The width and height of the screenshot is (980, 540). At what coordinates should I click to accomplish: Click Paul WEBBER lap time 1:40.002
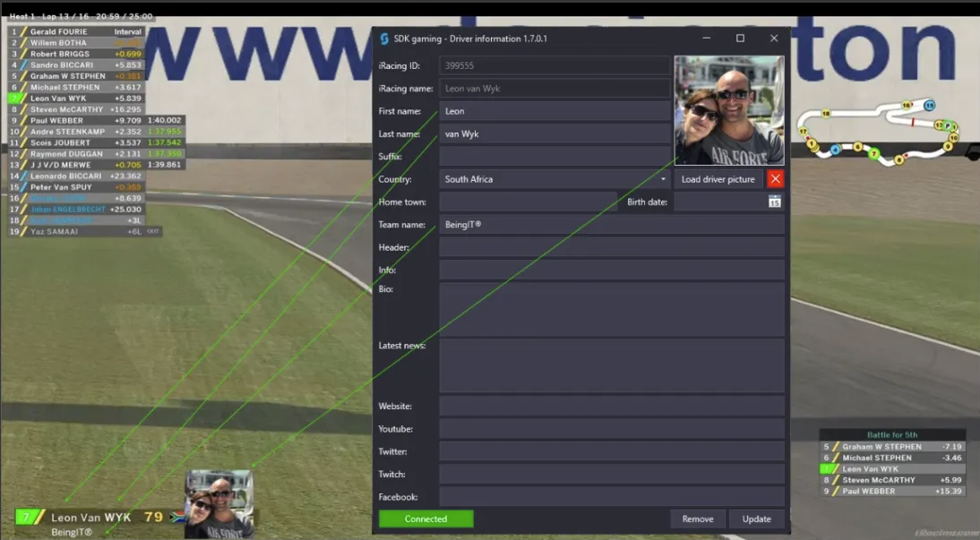pyautogui.click(x=164, y=120)
